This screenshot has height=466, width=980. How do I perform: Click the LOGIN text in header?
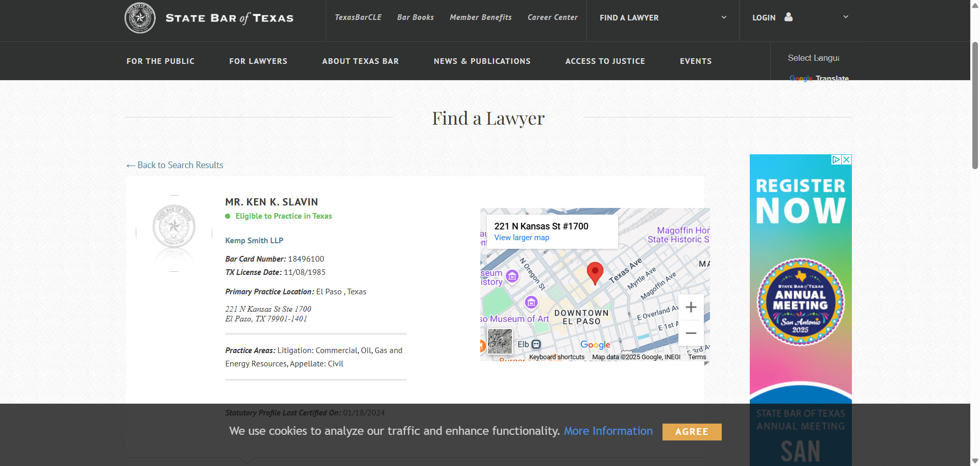click(764, 18)
